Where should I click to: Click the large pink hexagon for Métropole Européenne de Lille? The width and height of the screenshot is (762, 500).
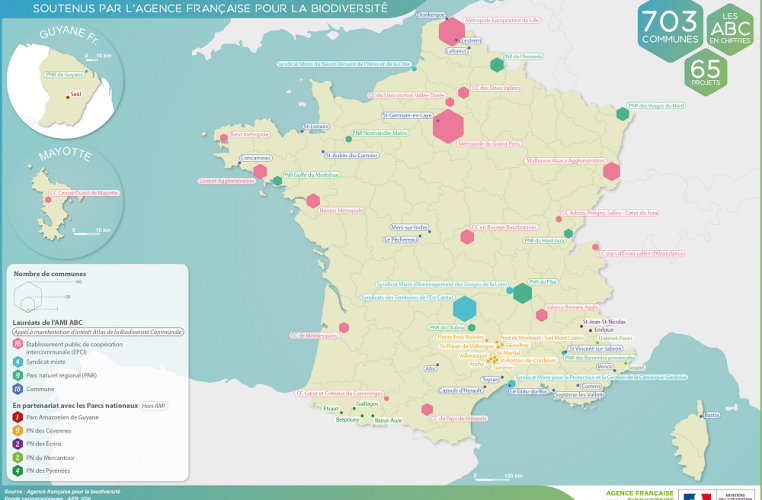tap(452, 32)
